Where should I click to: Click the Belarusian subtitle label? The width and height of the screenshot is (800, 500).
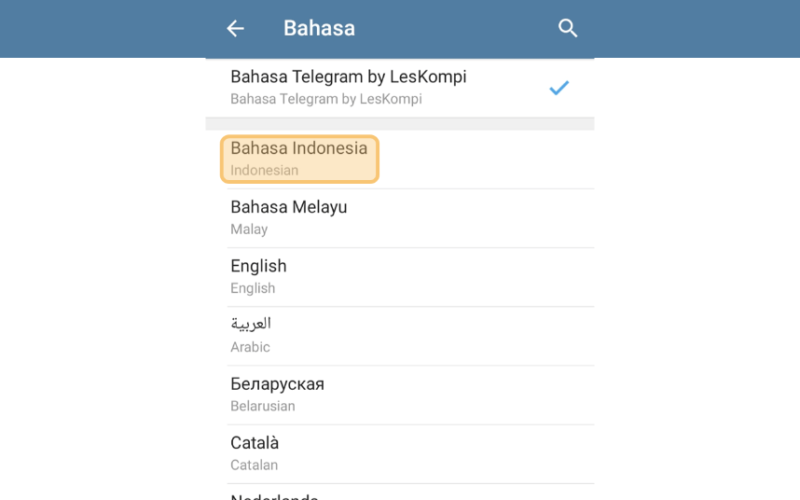click(x=263, y=406)
